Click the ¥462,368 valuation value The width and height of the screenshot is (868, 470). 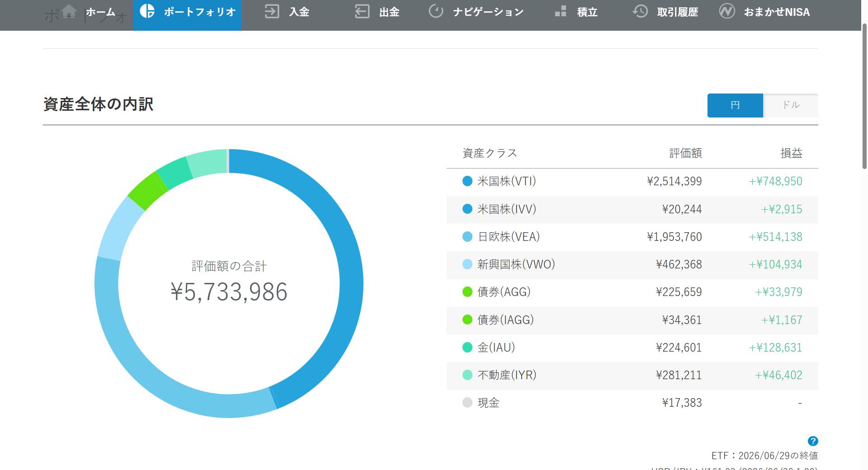tap(679, 264)
